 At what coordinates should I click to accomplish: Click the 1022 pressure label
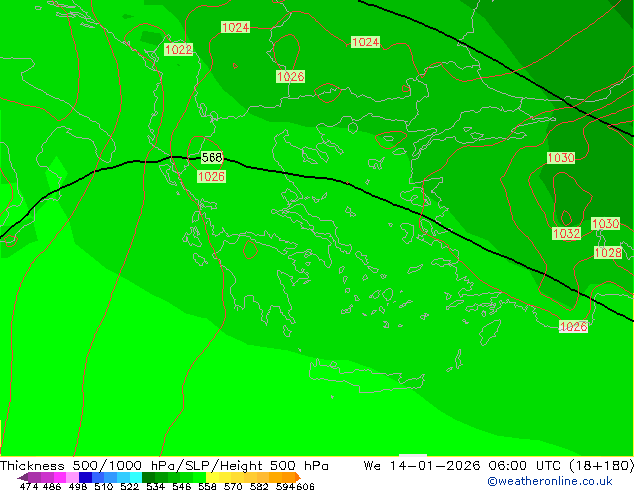tap(178, 49)
